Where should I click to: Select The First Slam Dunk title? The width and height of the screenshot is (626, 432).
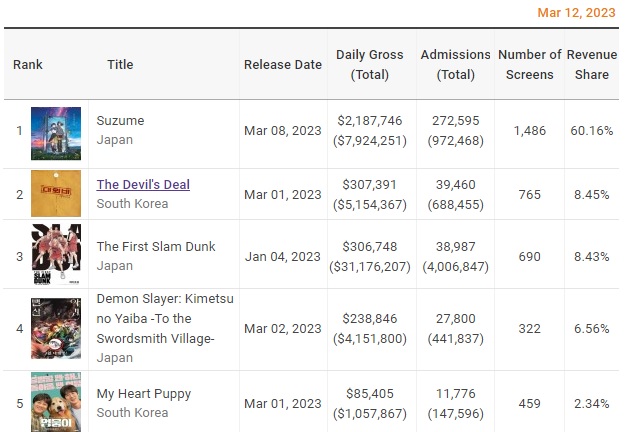coord(156,246)
